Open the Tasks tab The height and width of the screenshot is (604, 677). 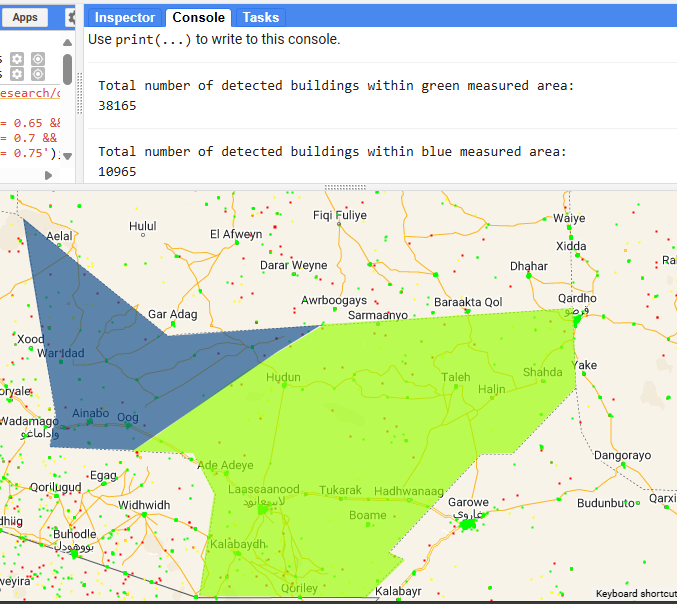[261, 17]
